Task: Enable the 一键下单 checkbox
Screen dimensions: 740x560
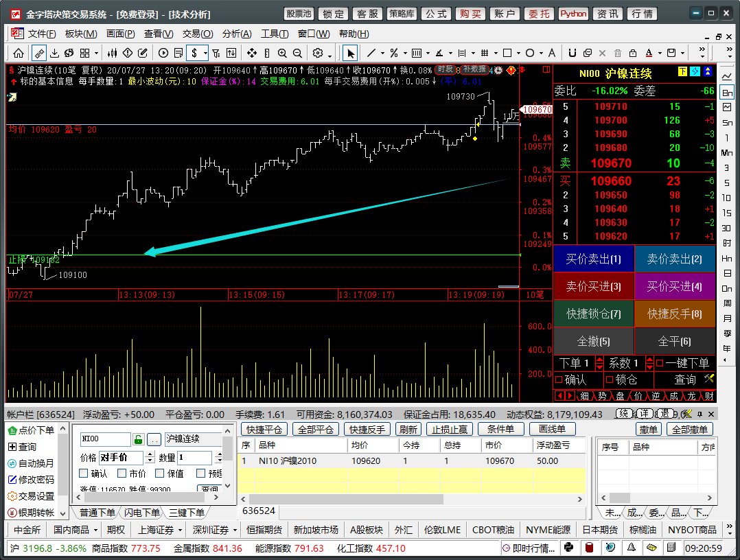Action: click(x=660, y=363)
